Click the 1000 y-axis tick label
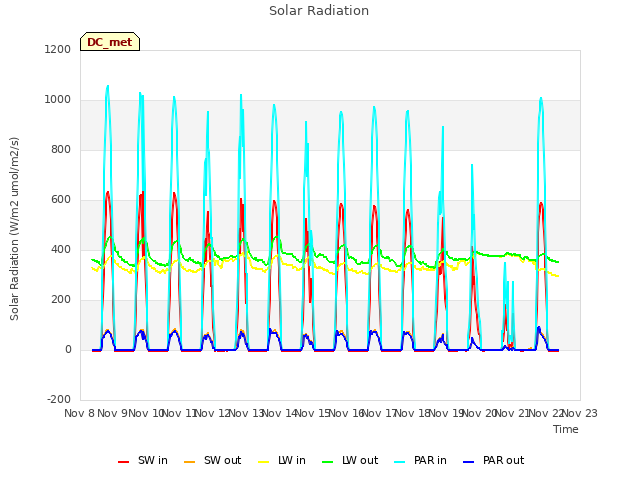 pyautogui.click(x=58, y=100)
